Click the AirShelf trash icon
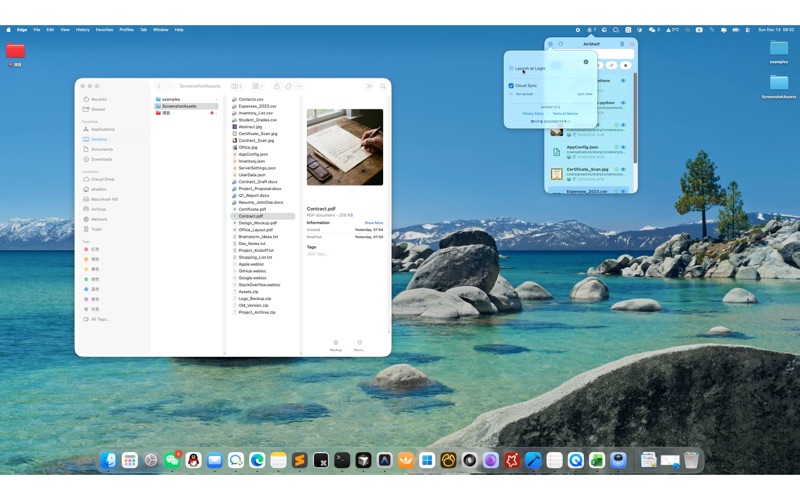 (x=622, y=44)
